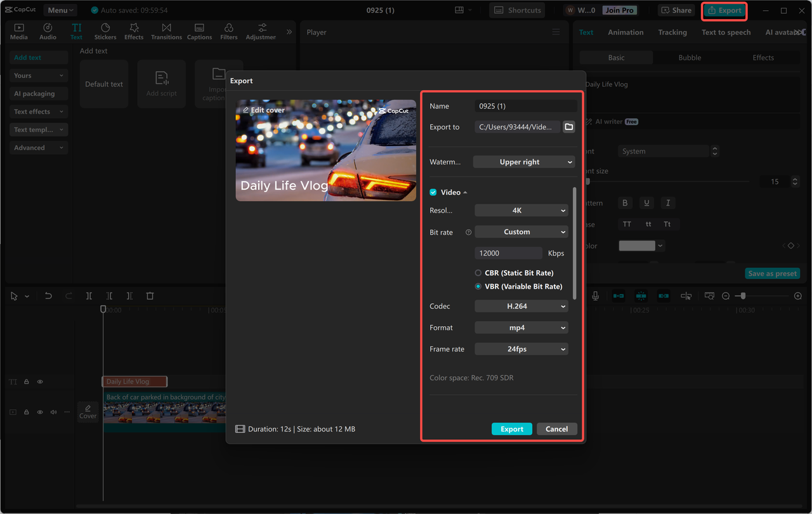Click the bitrate input showing 12000 Kbps
This screenshot has height=514, width=812.
click(x=507, y=253)
